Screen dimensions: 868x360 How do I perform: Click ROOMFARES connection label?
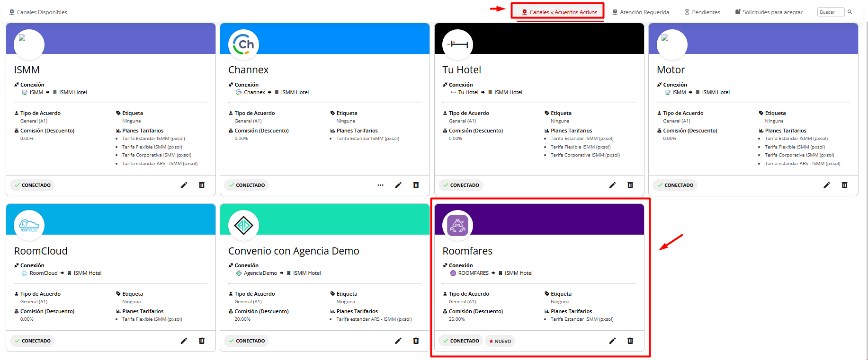point(474,273)
